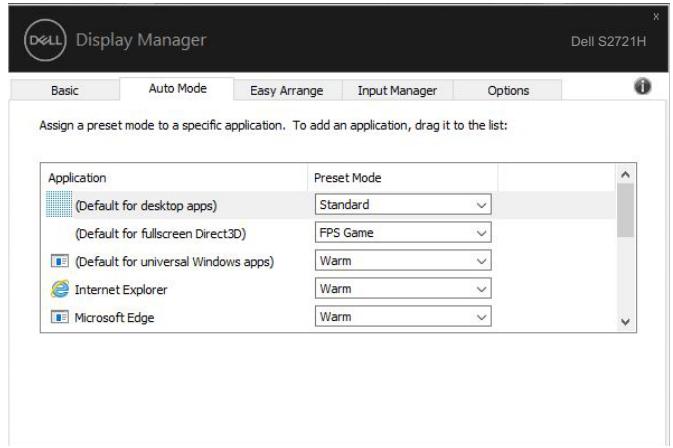
Task: Click the desktop apps default icon
Action: pos(59,204)
